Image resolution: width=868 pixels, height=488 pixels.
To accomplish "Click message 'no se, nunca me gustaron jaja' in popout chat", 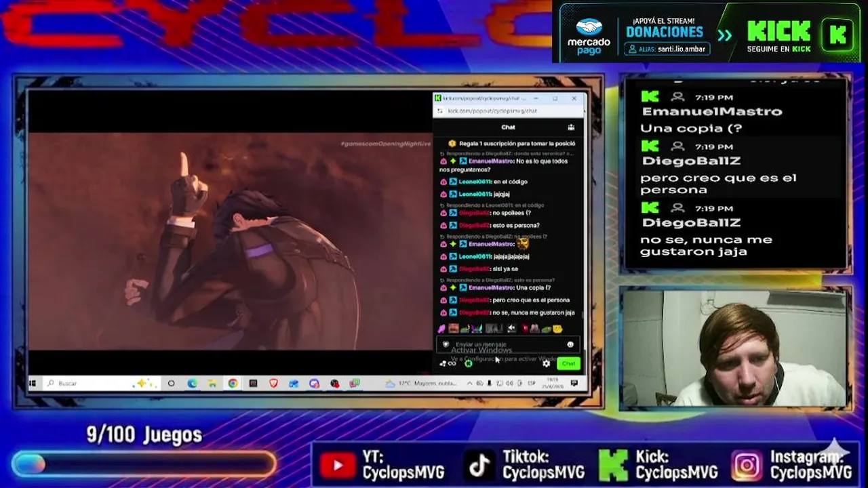I will tap(534, 312).
